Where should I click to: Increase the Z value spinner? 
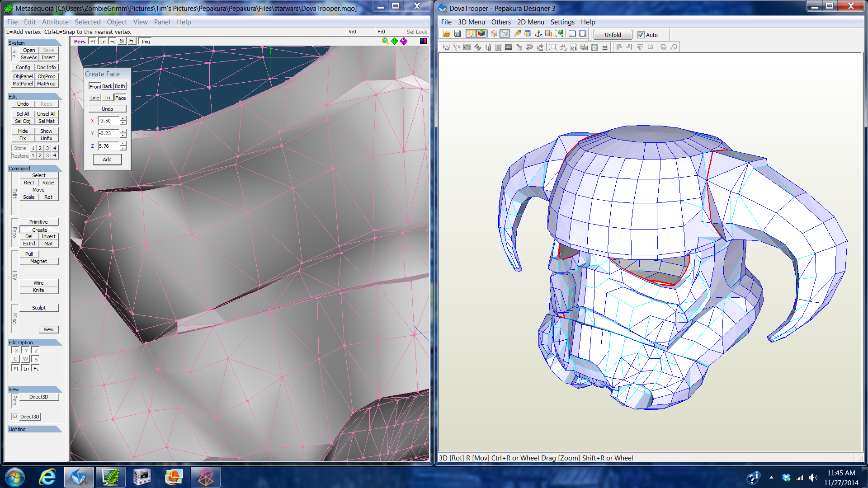[123, 144]
